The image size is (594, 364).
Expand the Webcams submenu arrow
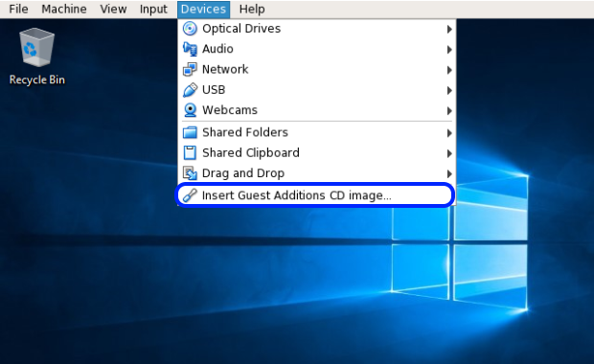pyautogui.click(x=449, y=110)
